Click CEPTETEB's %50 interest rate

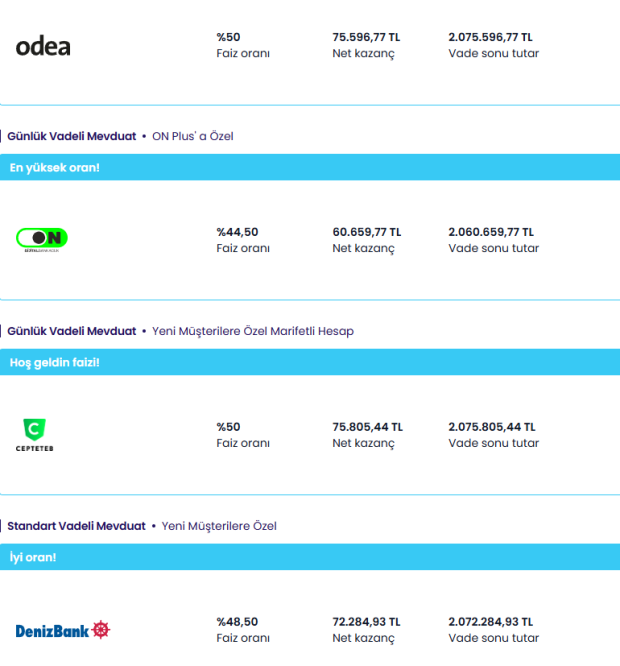[x=229, y=427]
